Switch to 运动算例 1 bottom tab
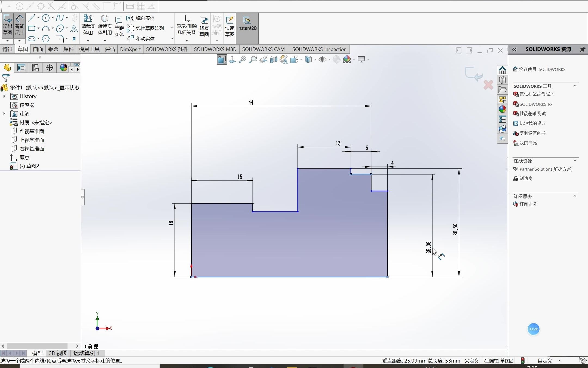The image size is (588, 368). [x=86, y=353]
